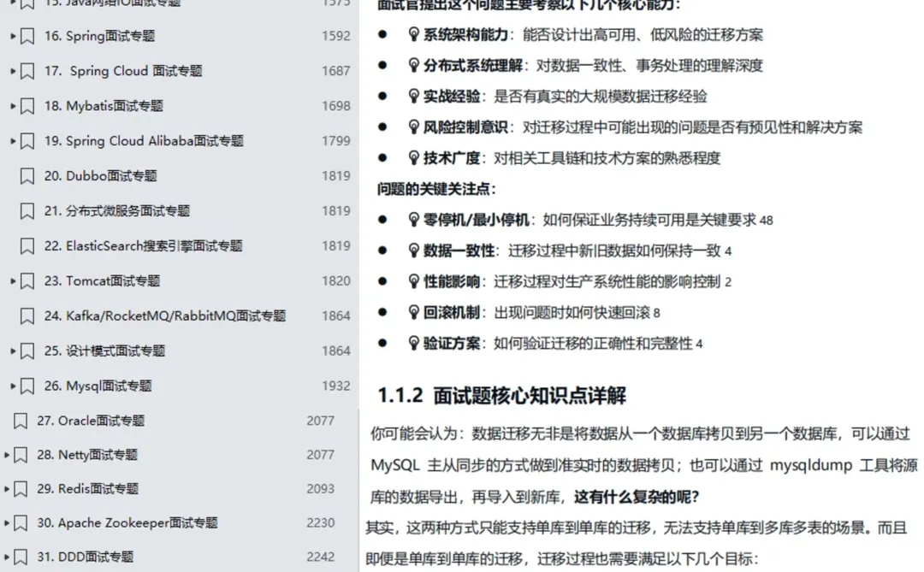Click the bookmark icon next to 22. ElasticSearch搜索引擎面试专题
Screen dimensions: 924x572
click(x=26, y=245)
